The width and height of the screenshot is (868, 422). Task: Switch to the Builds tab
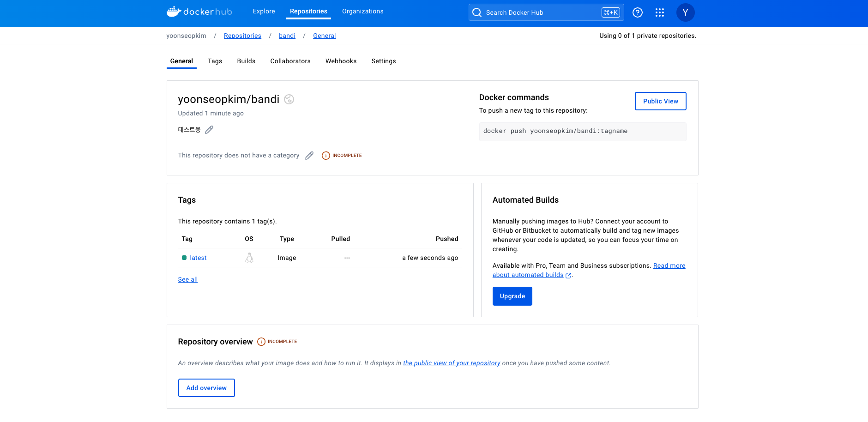[x=246, y=61]
